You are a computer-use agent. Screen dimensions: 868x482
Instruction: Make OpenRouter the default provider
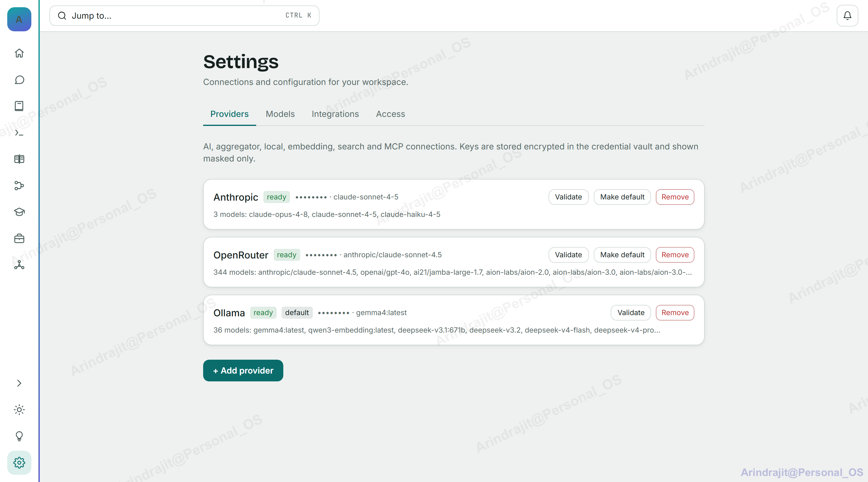[x=622, y=255]
